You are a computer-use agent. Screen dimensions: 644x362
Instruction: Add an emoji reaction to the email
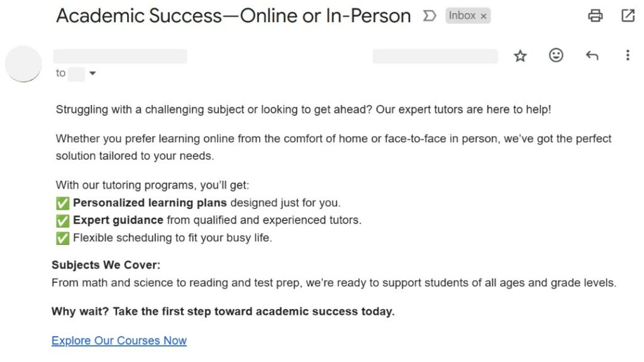click(556, 55)
